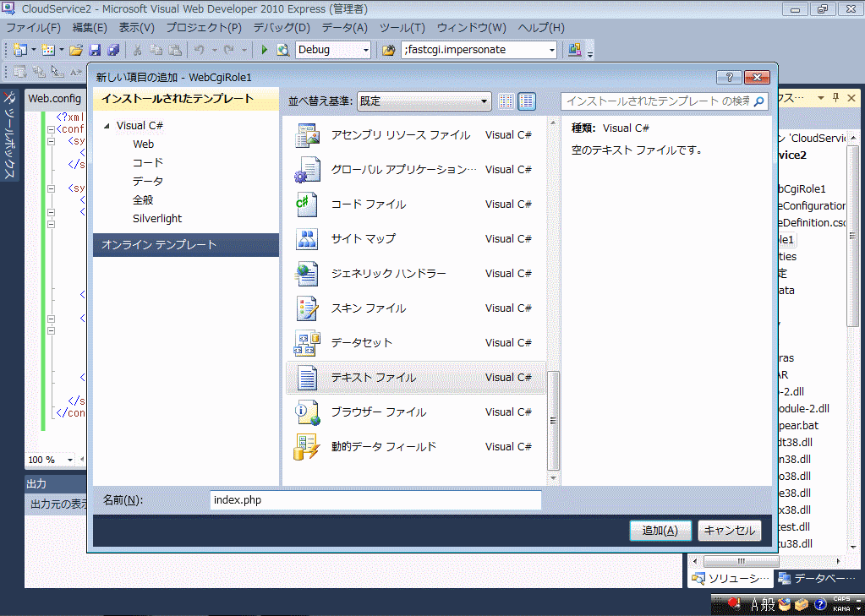Toggle the IME input mode A indicator

755,605
